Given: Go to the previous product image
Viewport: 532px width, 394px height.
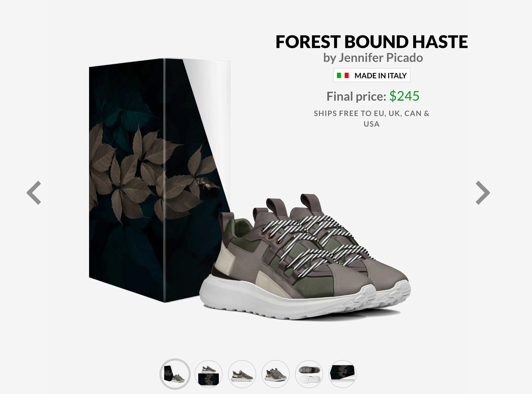Looking at the screenshot, I should [34, 193].
